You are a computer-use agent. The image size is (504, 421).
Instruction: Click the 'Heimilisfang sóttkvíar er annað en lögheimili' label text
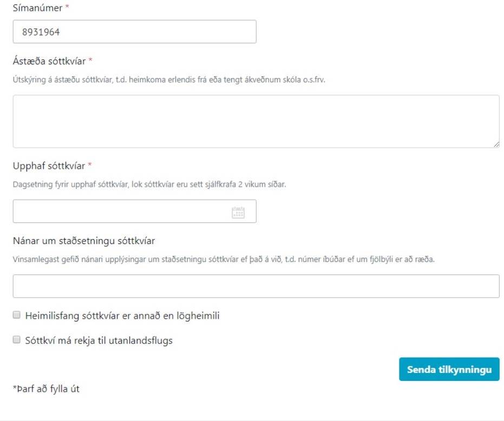point(122,315)
